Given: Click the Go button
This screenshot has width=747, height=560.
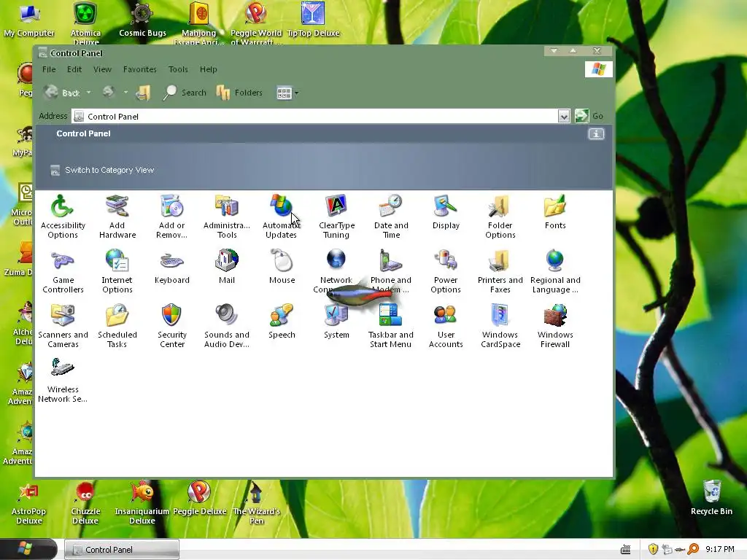Looking at the screenshot, I should (589, 116).
